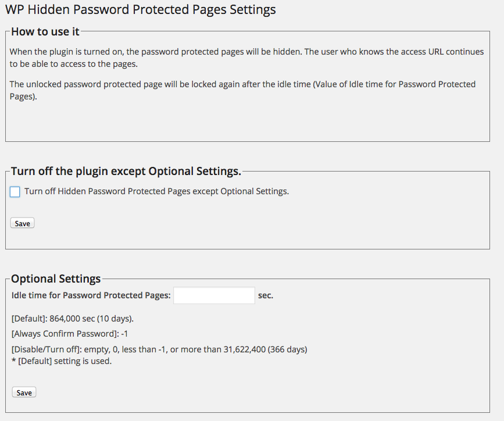
Task: Click the '[Default]' bracket label
Action: [29, 319]
